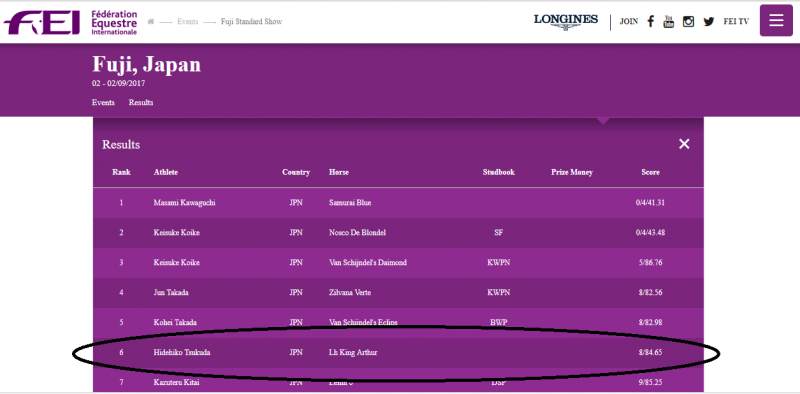Click the Fuji, Japan heading
800x394 pixels.
pyautogui.click(x=146, y=65)
